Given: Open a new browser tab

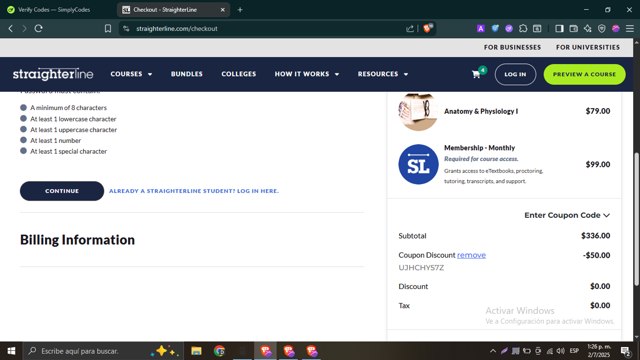Looking at the screenshot, I should tap(240, 9).
